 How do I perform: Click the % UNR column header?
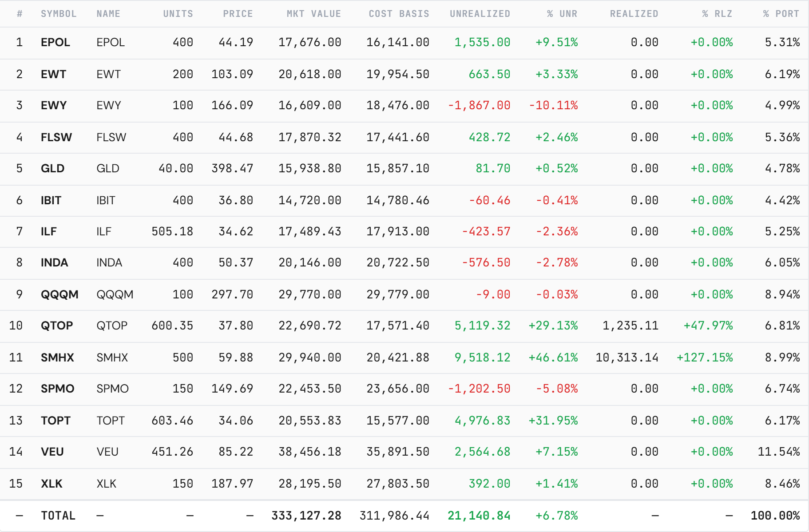pyautogui.click(x=562, y=14)
